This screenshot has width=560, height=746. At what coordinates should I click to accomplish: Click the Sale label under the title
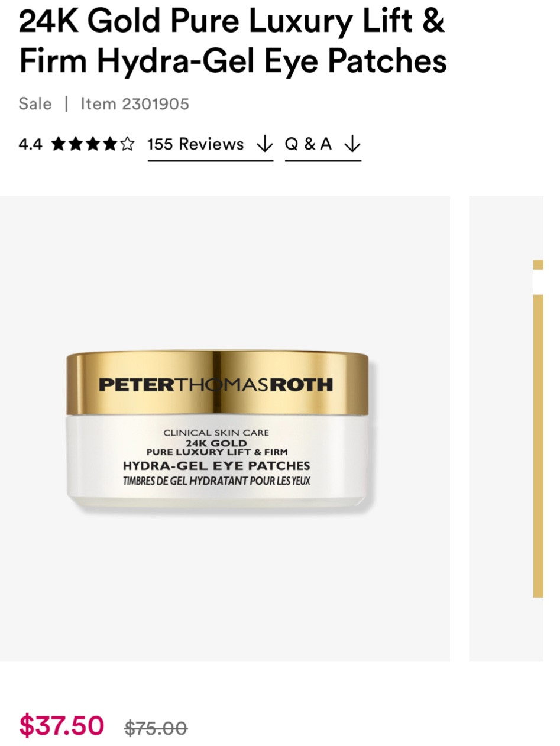click(x=35, y=104)
